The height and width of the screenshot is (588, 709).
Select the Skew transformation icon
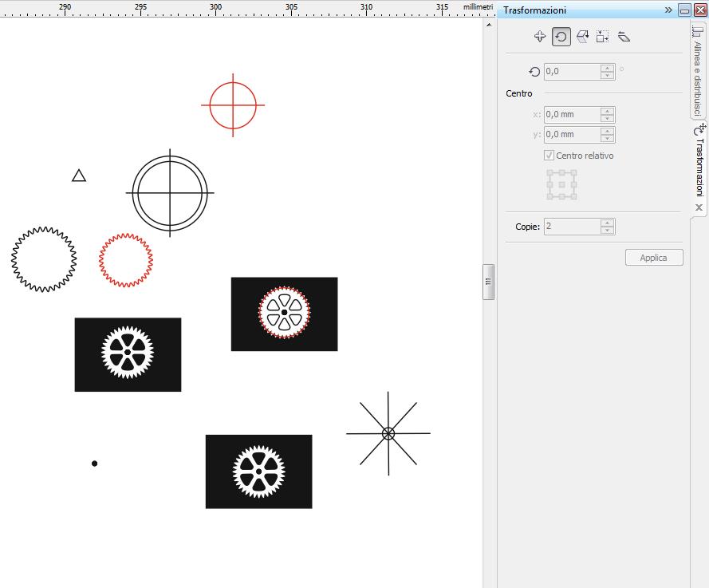pos(624,37)
